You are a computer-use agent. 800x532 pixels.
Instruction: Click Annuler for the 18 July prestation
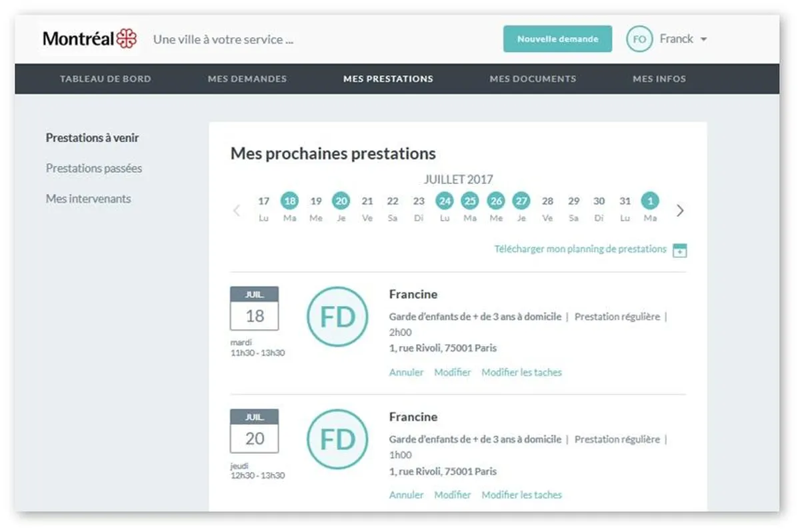click(406, 372)
